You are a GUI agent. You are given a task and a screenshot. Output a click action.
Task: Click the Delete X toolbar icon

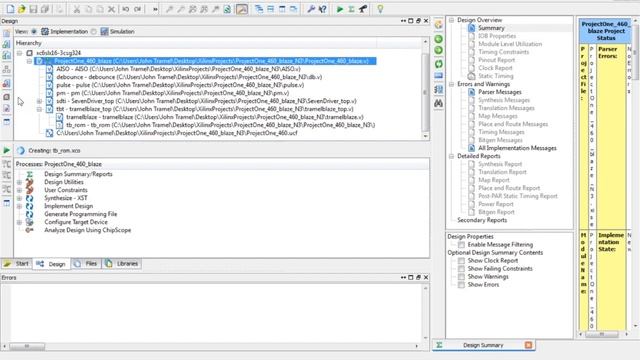tap(111, 9)
